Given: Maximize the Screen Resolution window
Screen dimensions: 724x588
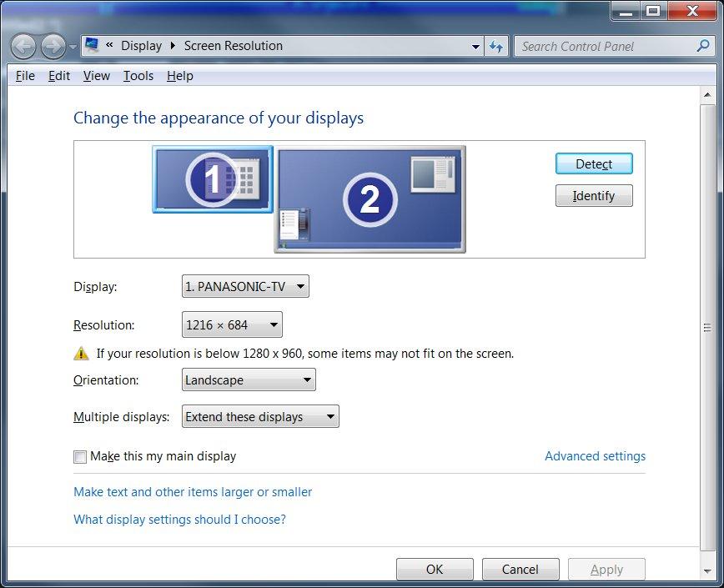Looking at the screenshot, I should click(x=653, y=11).
